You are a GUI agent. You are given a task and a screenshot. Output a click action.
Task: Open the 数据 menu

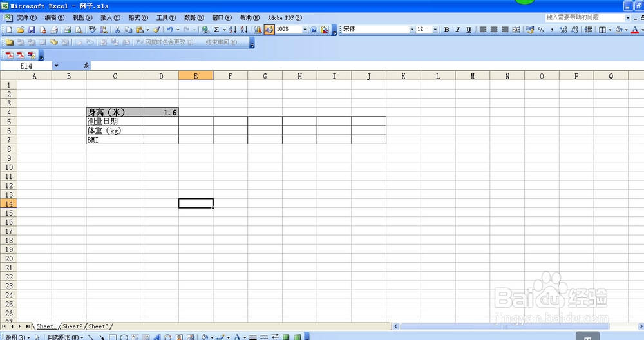(x=194, y=17)
